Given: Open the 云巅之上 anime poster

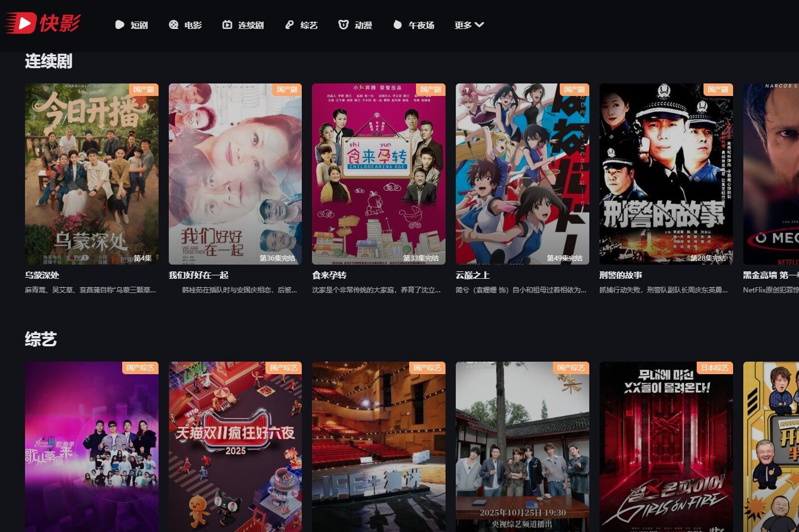Looking at the screenshot, I should point(522,174).
